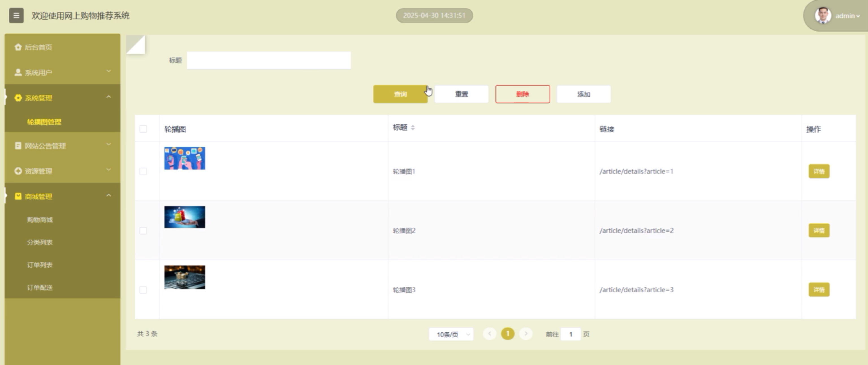868x365 pixels.
Task: Click the shopping bag icon beside 商城管理
Action: pyautogui.click(x=18, y=196)
